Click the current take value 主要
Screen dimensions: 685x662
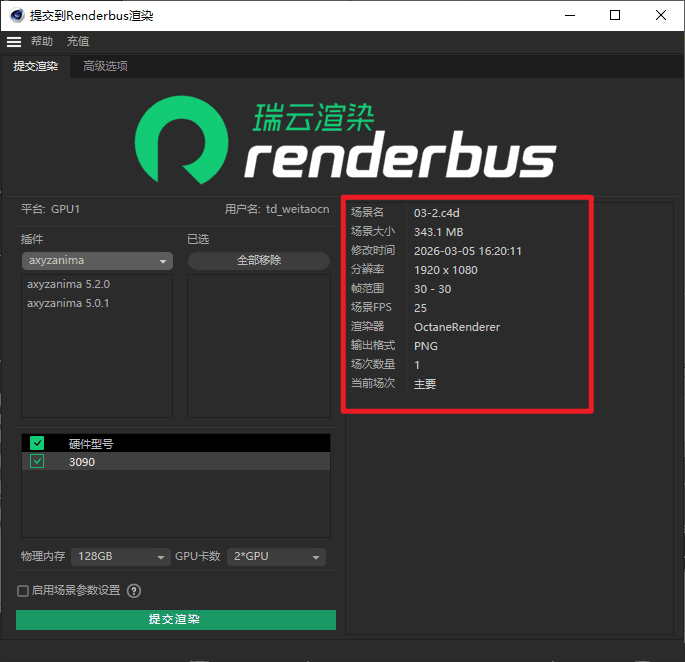(x=425, y=384)
